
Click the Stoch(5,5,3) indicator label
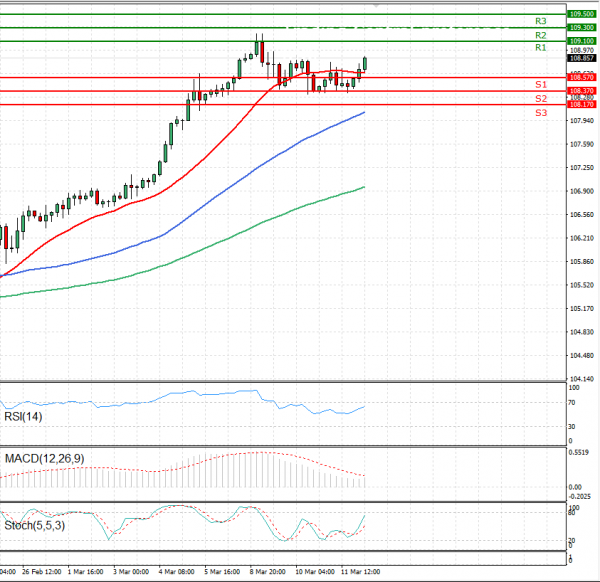pyautogui.click(x=34, y=525)
